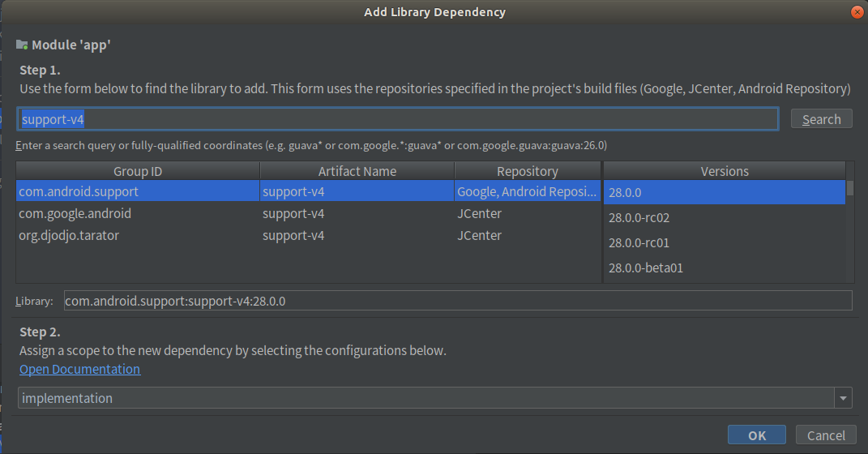This screenshot has width=868, height=454.
Task: Select version 28.0.0-rc02
Action: [x=725, y=217]
